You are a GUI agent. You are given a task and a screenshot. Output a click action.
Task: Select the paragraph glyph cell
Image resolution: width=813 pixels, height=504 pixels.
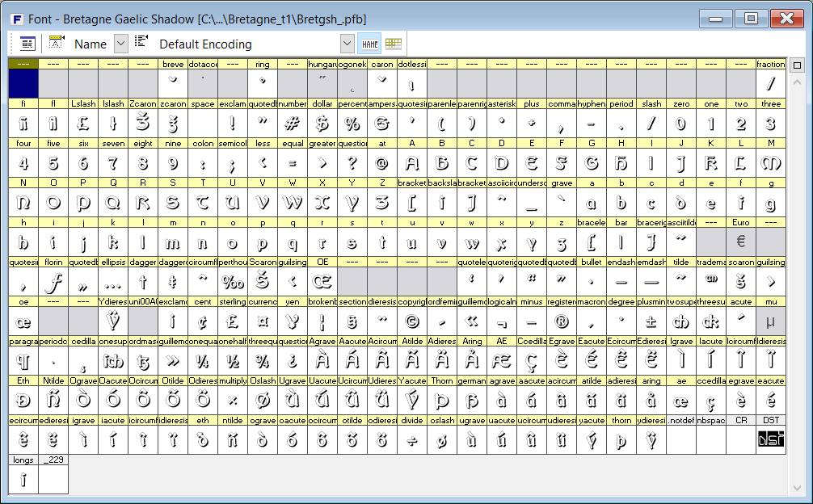(23, 361)
